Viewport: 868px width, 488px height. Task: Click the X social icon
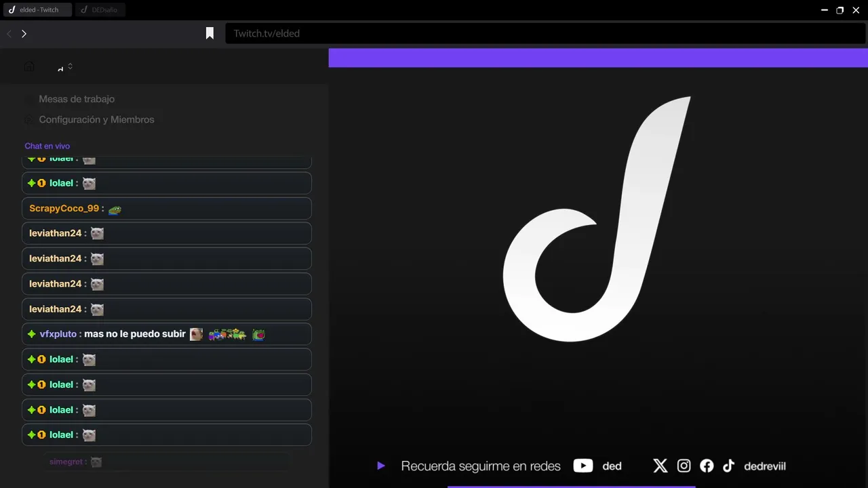[x=660, y=466]
